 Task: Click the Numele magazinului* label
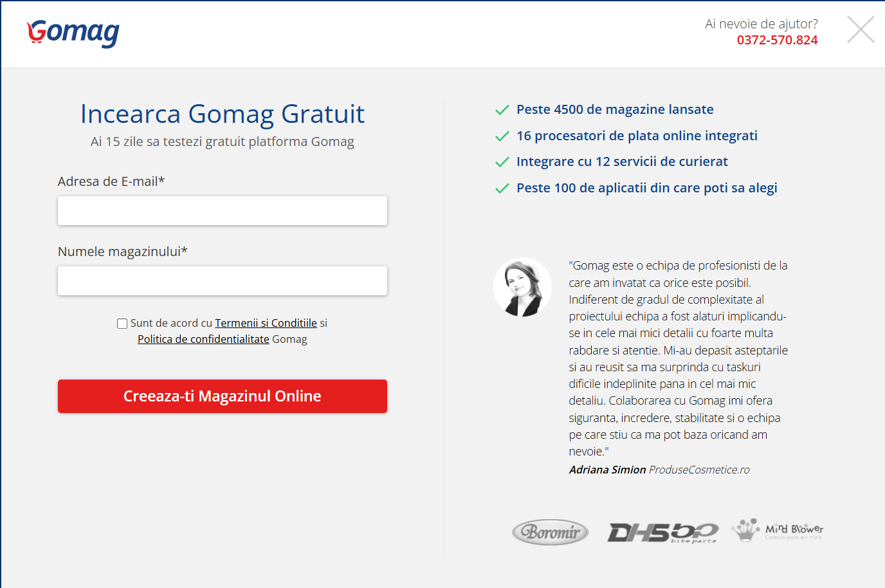click(x=123, y=252)
